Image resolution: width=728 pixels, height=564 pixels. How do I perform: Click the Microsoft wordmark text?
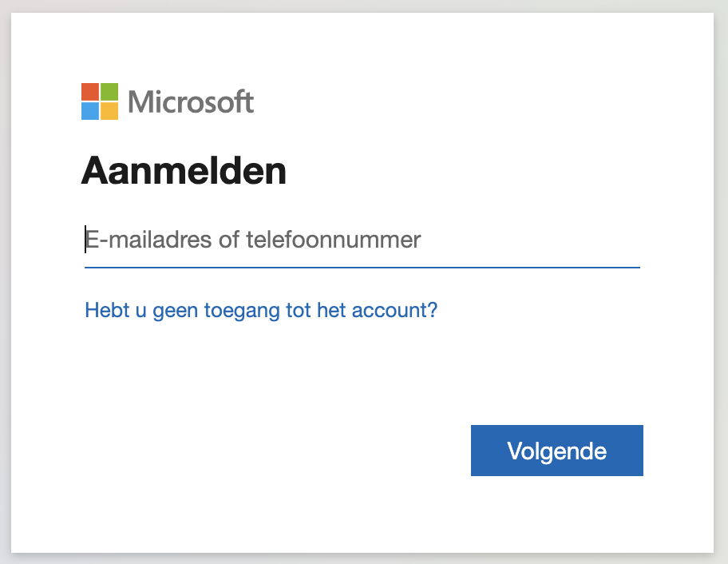191,101
